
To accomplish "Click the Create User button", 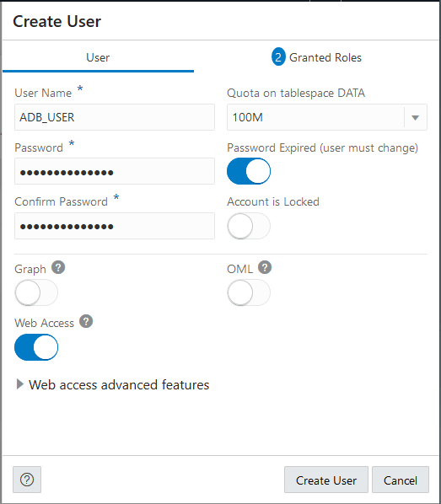I will click(326, 480).
